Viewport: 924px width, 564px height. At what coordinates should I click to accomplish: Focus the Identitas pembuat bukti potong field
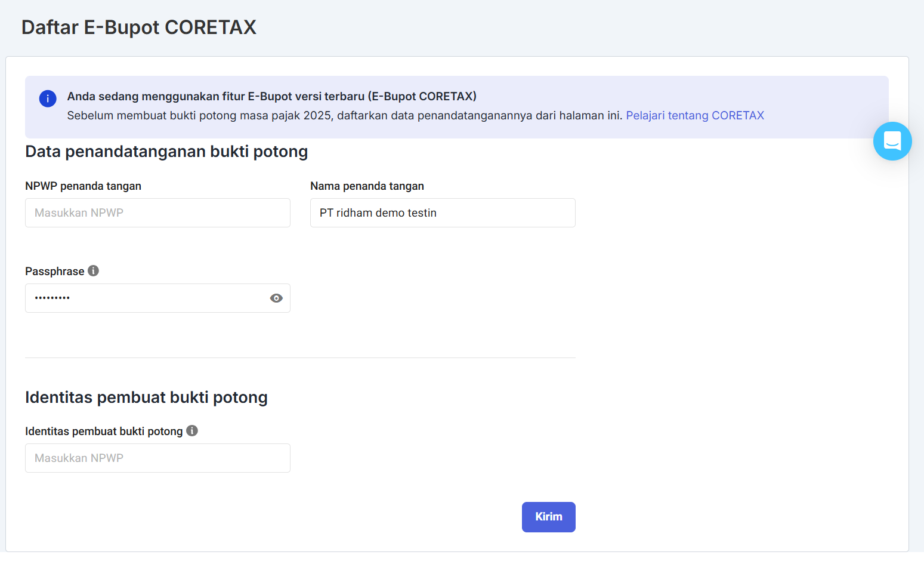pos(157,458)
